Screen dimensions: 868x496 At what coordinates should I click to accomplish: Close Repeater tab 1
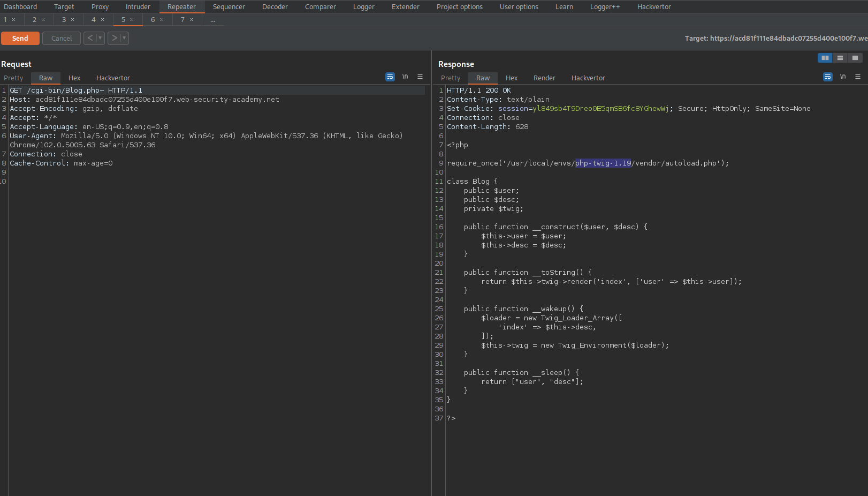point(14,20)
